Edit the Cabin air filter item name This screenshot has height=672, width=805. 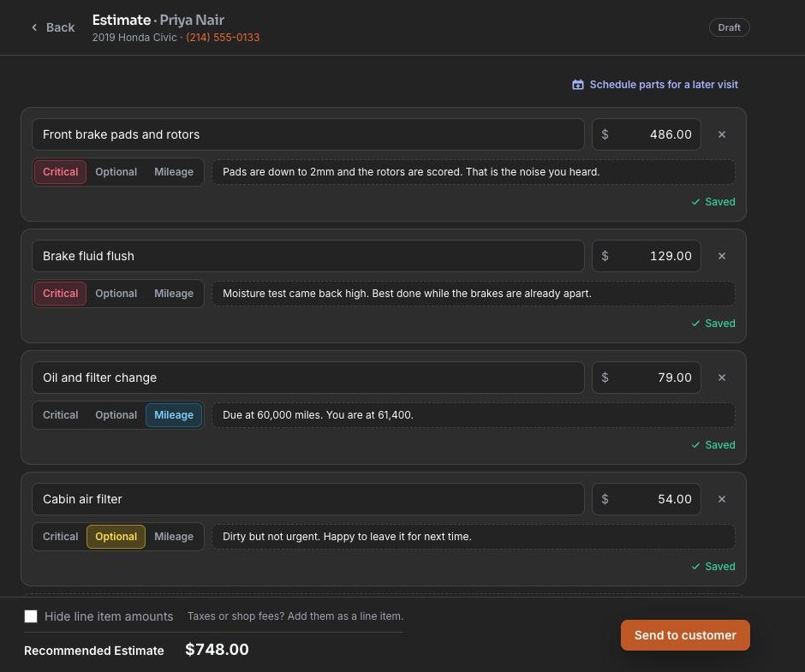pos(308,499)
